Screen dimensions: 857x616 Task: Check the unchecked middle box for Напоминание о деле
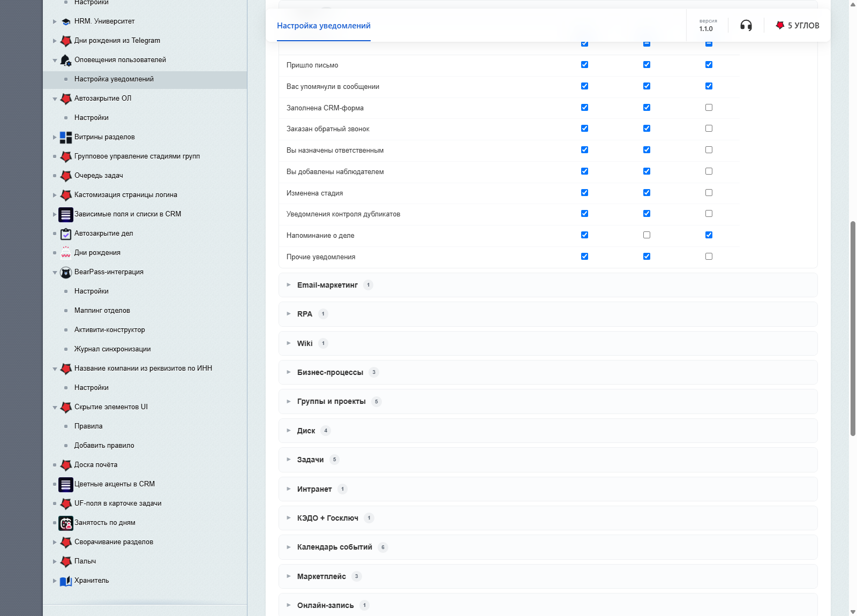pos(646,235)
